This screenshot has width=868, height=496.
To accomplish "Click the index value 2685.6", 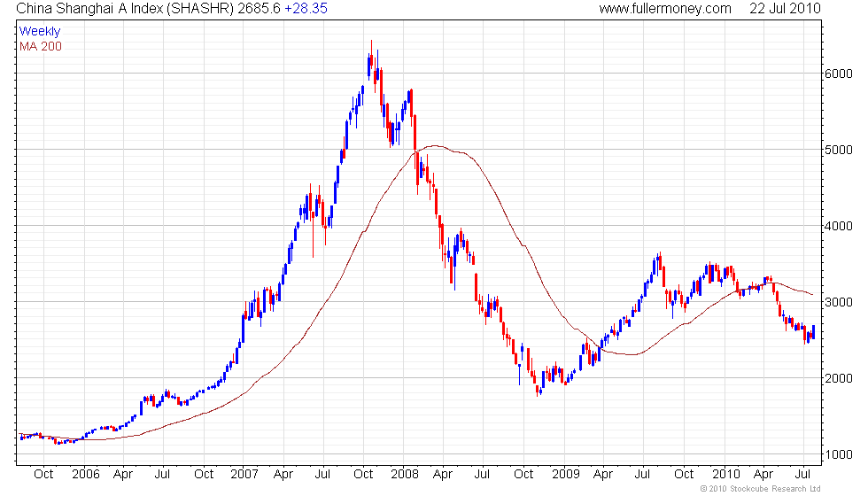I will point(259,8).
